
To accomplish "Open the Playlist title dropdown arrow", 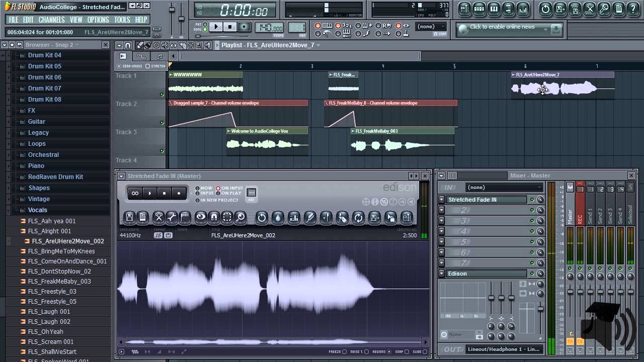I will click(318, 45).
